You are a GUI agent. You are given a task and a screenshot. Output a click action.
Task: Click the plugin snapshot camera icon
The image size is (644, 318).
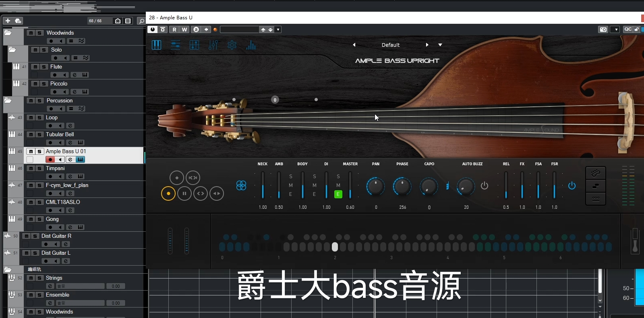click(603, 29)
